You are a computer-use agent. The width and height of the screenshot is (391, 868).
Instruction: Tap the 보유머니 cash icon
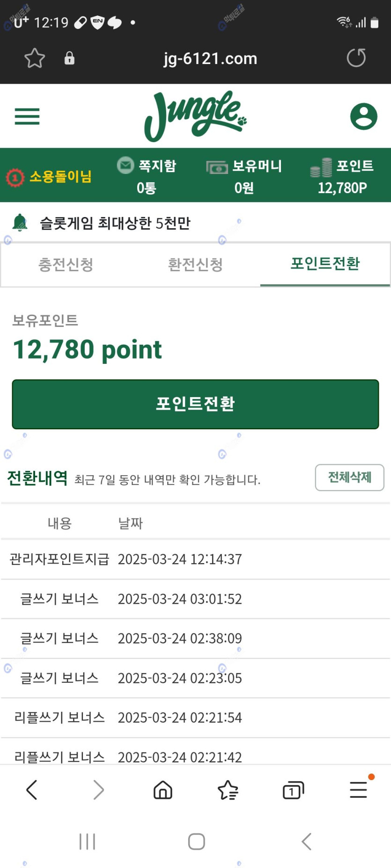click(x=217, y=167)
